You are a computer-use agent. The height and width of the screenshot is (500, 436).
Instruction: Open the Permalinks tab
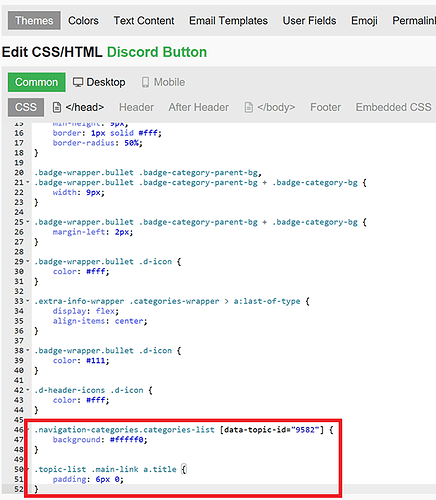(x=414, y=21)
